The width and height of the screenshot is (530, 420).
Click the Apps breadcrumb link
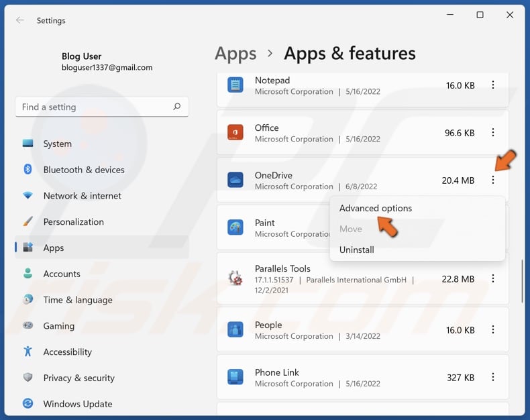coord(235,54)
